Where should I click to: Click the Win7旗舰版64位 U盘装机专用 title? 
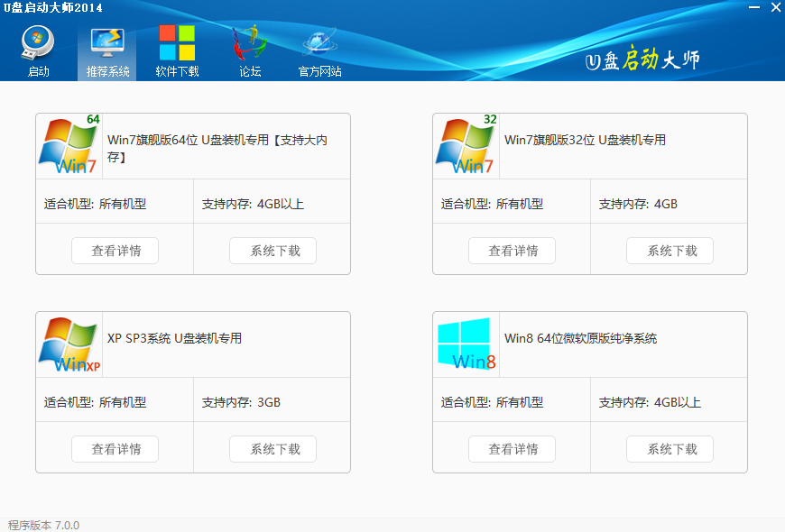[x=217, y=148]
